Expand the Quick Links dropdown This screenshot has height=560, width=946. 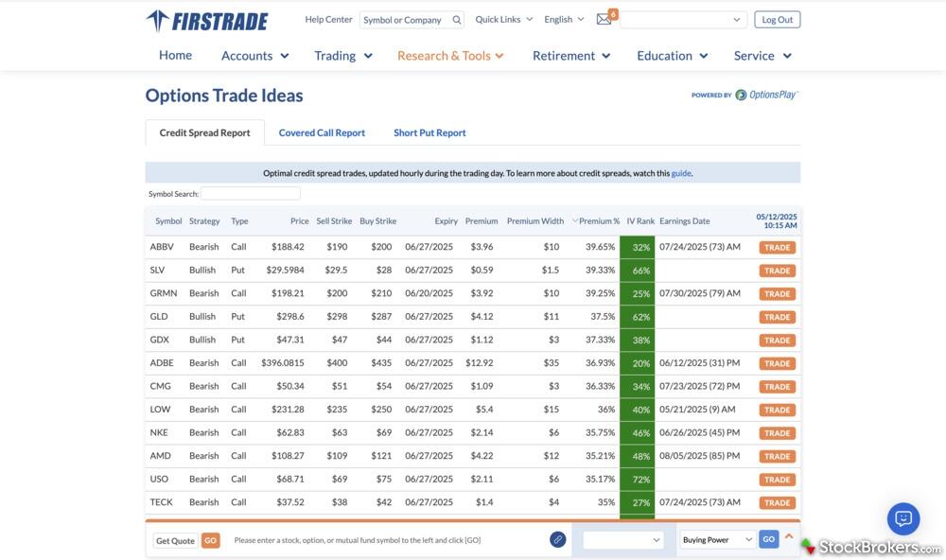pos(503,20)
